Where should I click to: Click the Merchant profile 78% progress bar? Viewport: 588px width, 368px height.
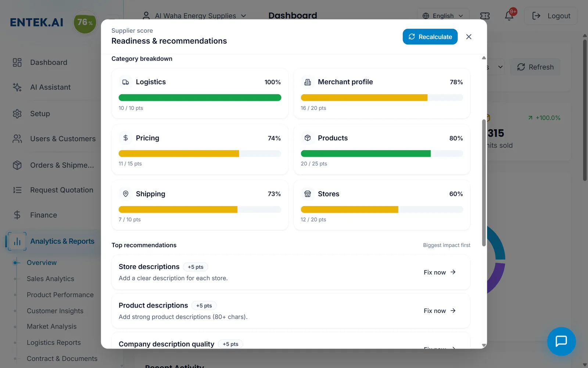382,98
